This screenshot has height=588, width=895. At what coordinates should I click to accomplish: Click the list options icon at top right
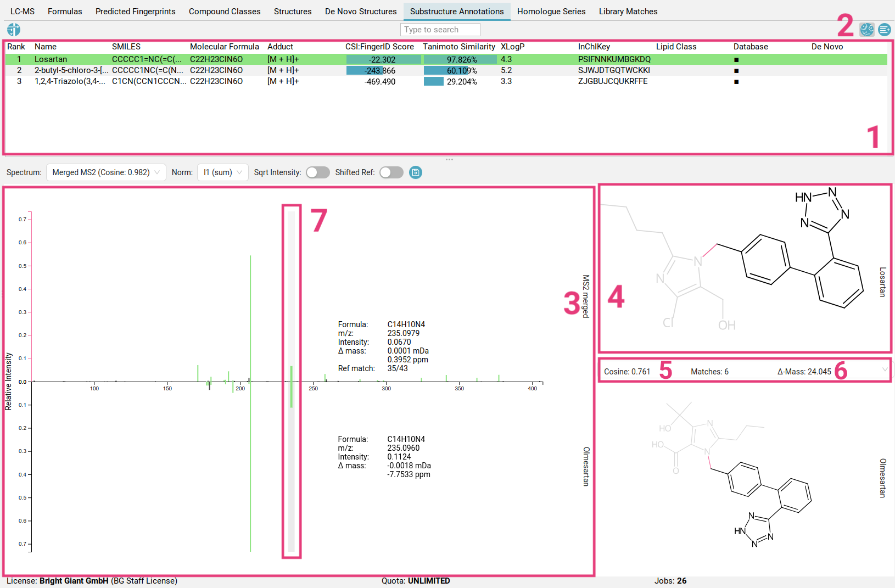tap(885, 30)
